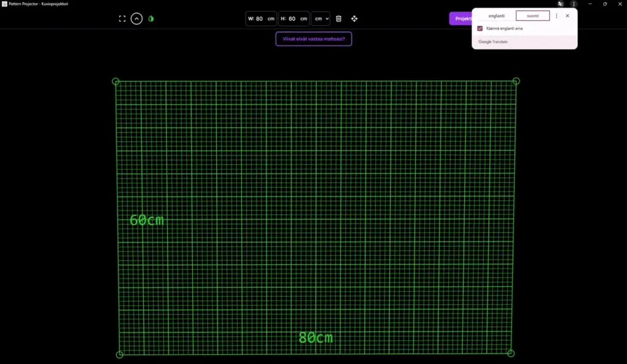
Task: Open the 'Viivat eivät vastaa mattoasi?' help button
Action: (313, 39)
